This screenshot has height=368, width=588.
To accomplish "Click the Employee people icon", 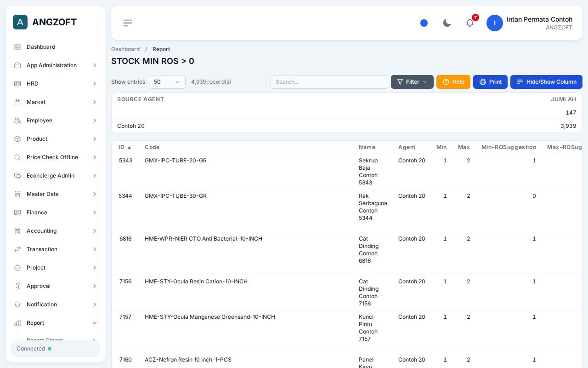I will coord(17,121).
